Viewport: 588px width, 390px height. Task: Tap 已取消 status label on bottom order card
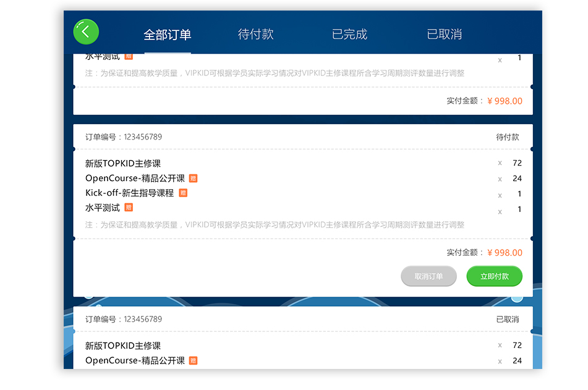pyautogui.click(x=508, y=320)
